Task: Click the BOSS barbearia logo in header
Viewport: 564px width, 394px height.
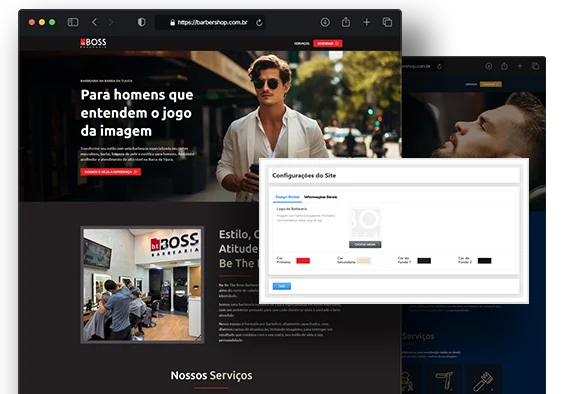Action: click(93, 43)
